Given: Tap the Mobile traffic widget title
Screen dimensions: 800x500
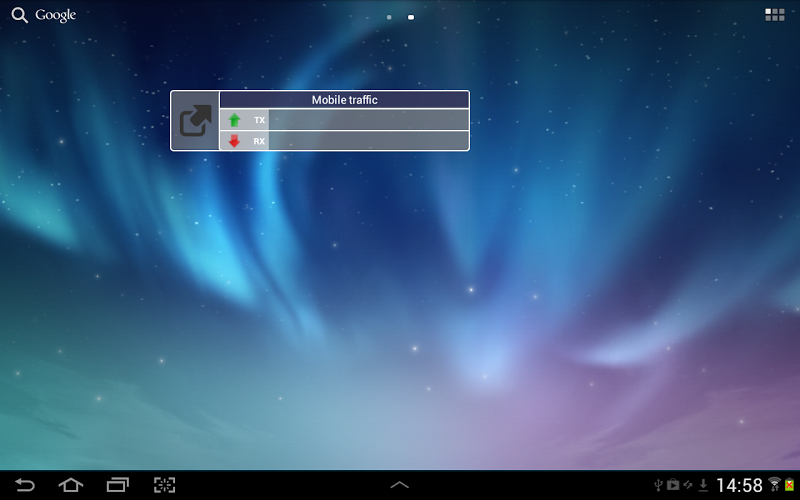Looking at the screenshot, I should coord(344,99).
